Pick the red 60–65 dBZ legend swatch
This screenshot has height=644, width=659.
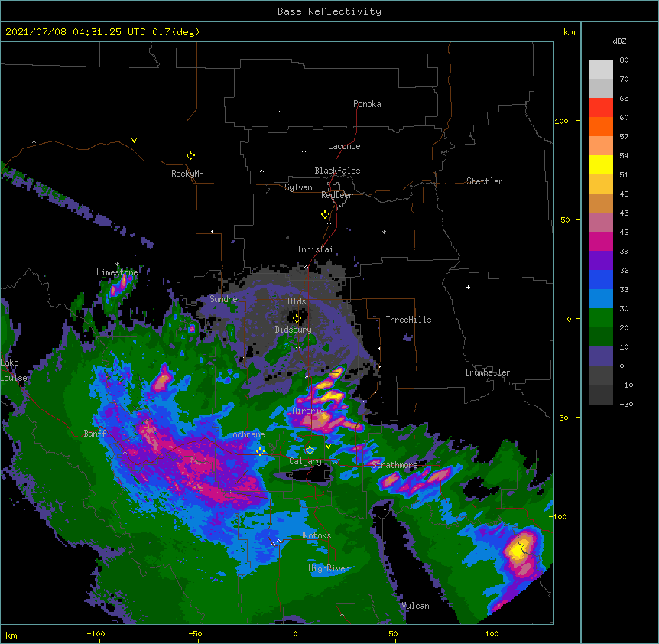tap(601, 108)
